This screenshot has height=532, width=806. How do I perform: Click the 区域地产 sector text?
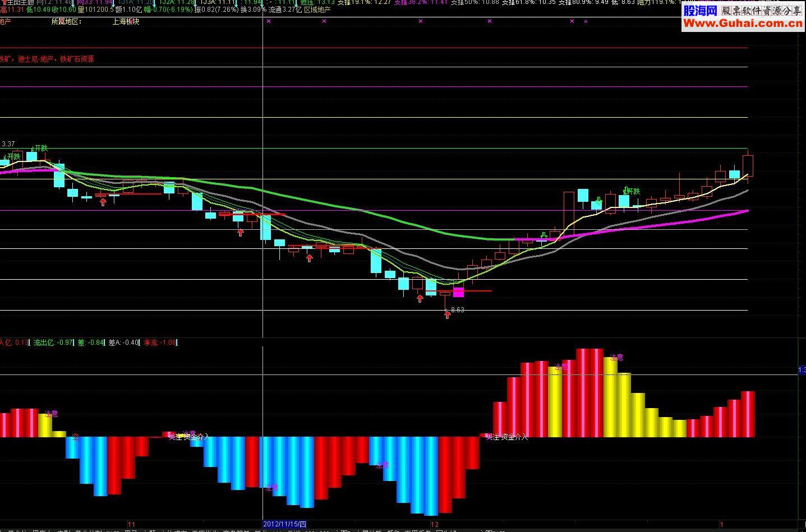coord(317,10)
